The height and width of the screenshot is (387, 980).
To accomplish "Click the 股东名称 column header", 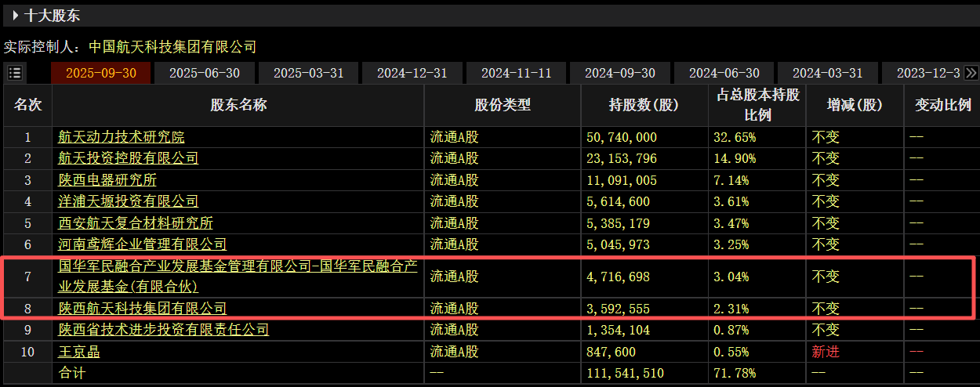I will [x=238, y=105].
